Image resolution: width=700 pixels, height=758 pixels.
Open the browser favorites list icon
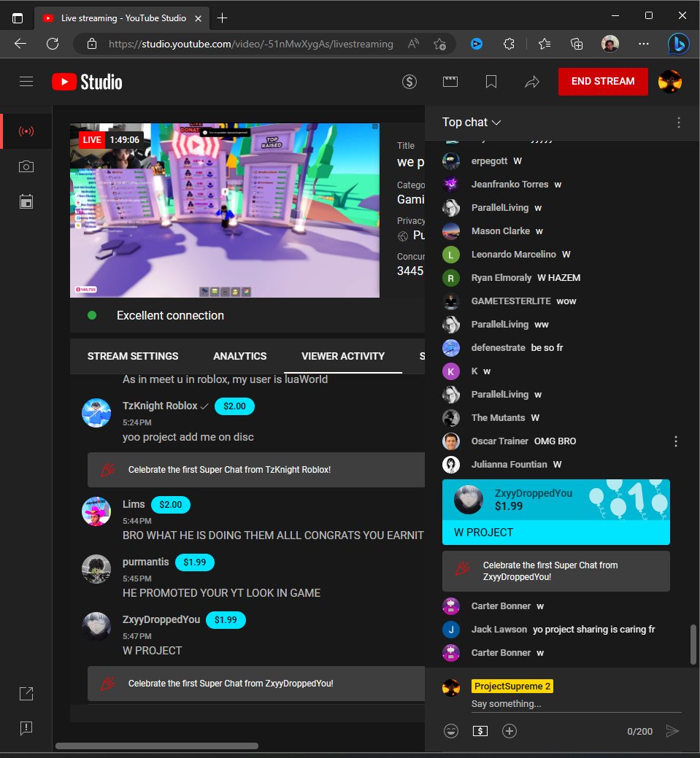[x=545, y=44]
